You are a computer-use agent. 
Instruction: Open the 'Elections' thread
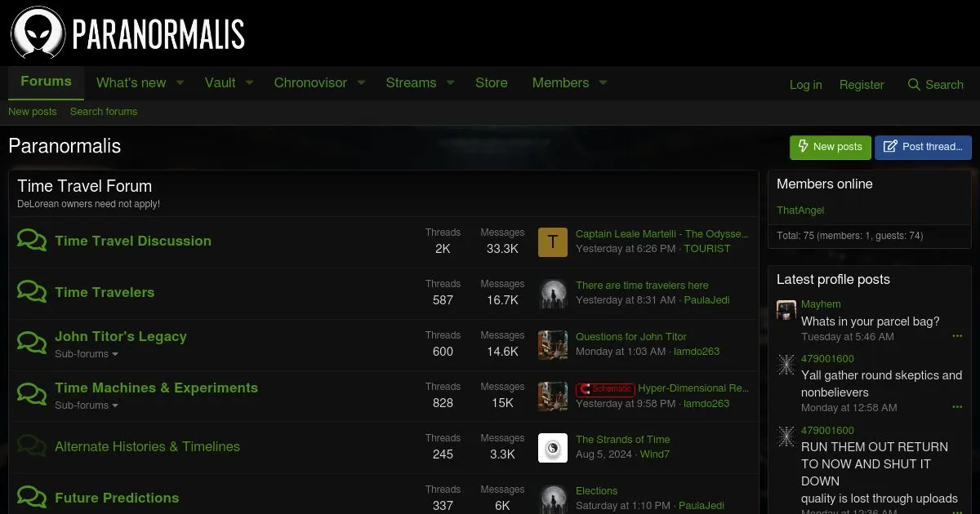596,490
